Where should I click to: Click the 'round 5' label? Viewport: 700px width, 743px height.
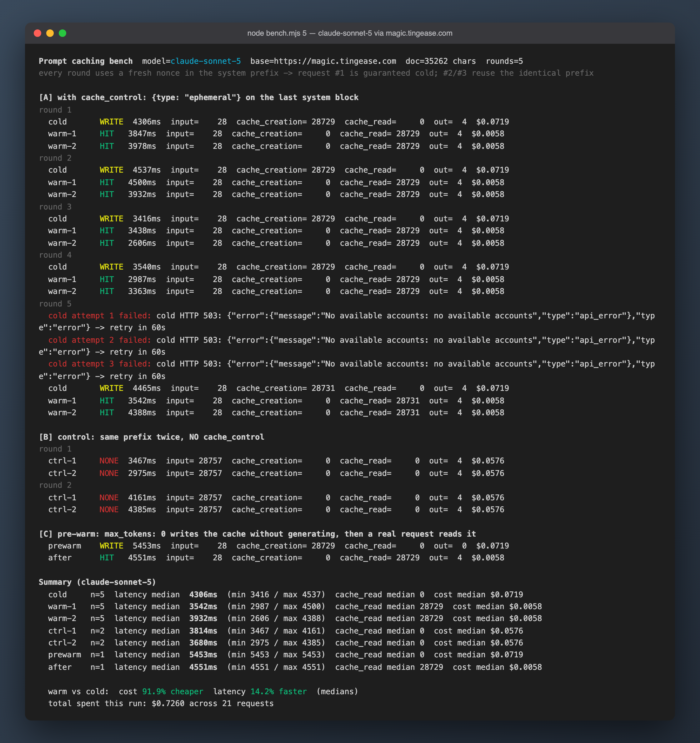click(55, 303)
